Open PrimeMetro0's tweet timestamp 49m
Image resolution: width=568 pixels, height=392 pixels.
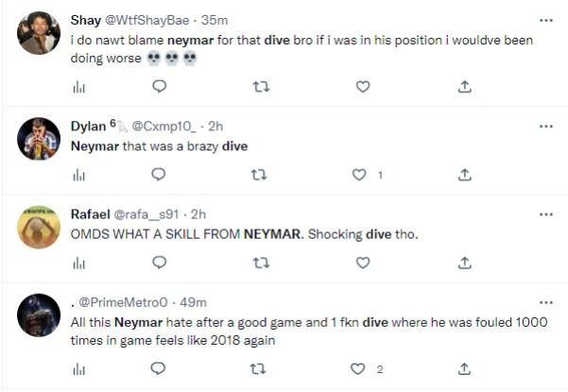192,301
